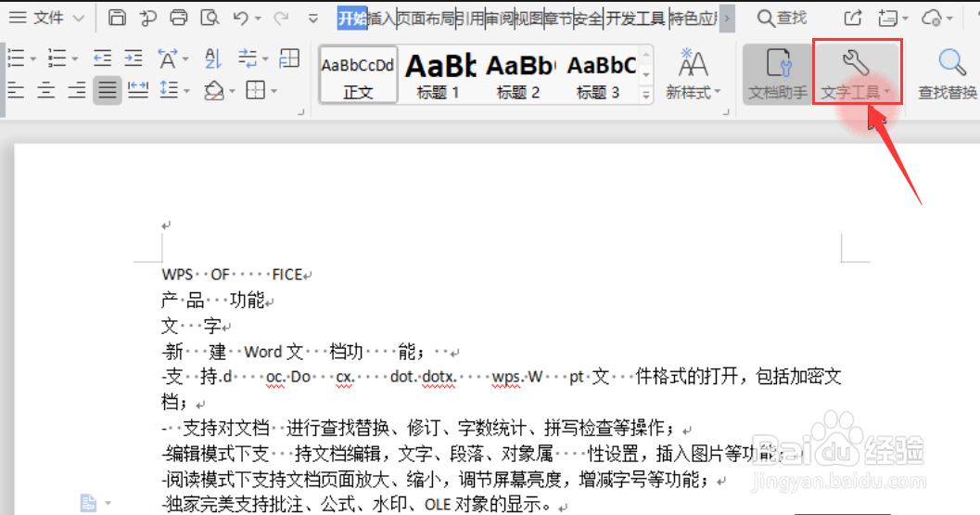Toggle show/hide editing marks icon
Viewport: 980px width, 515px height.
248,58
